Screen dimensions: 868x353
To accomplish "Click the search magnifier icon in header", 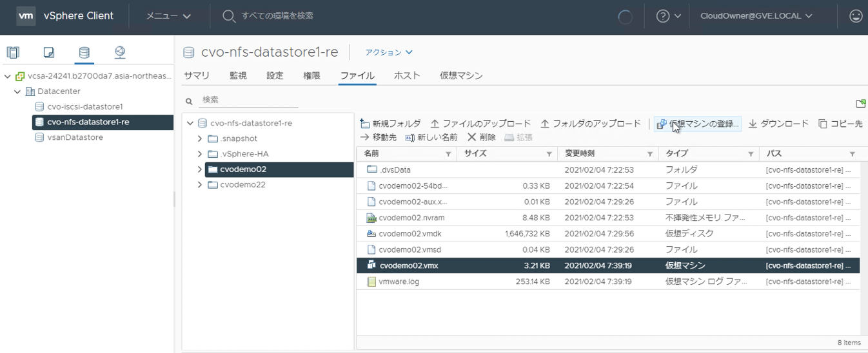I will (x=229, y=16).
